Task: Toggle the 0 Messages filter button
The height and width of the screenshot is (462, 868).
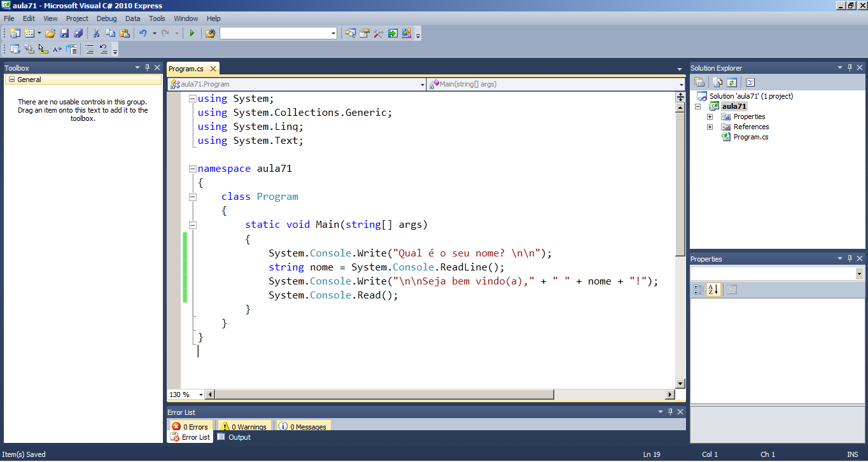Action: click(x=303, y=426)
